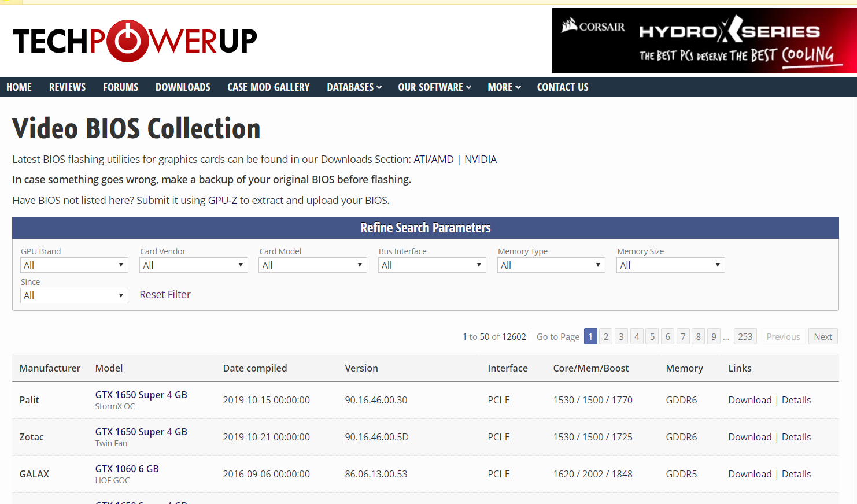The width and height of the screenshot is (857, 504).
Task: Open the Card Vendor dropdown
Action: click(194, 265)
